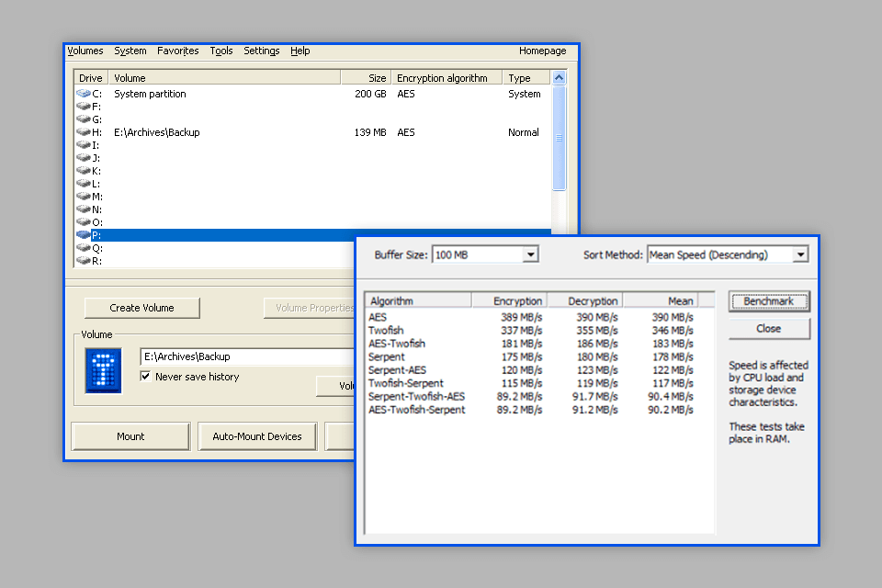Viewport: 882px width, 588px height.
Task: Click the drive icon for F:
Action: (x=84, y=107)
